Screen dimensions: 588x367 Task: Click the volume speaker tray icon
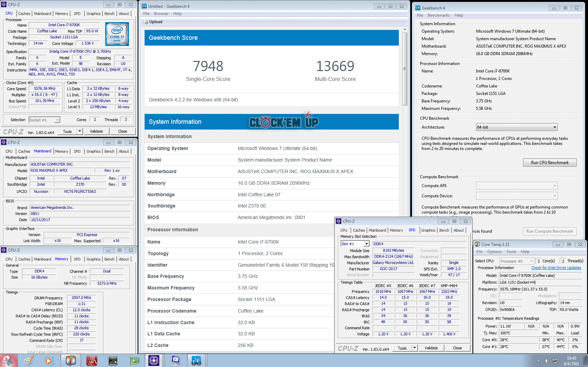pos(546,361)
